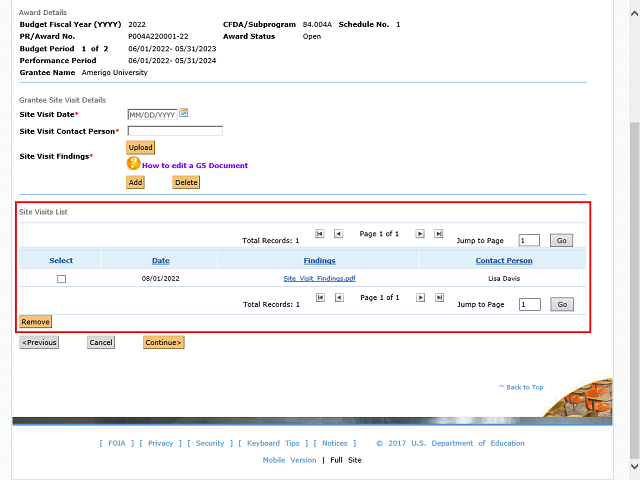Viewport: 640px width, 480px height.
Task: Open the Site Visit Date calendar picker
Action: [184, 113]
